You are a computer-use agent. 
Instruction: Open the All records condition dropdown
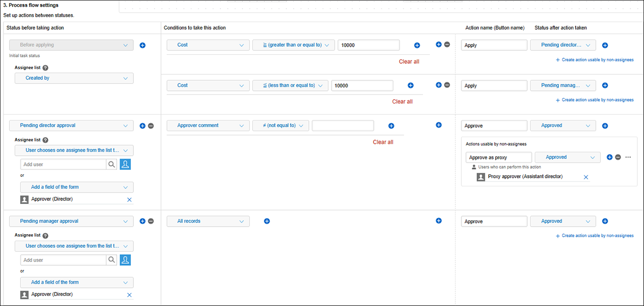[x=208, y=221]
